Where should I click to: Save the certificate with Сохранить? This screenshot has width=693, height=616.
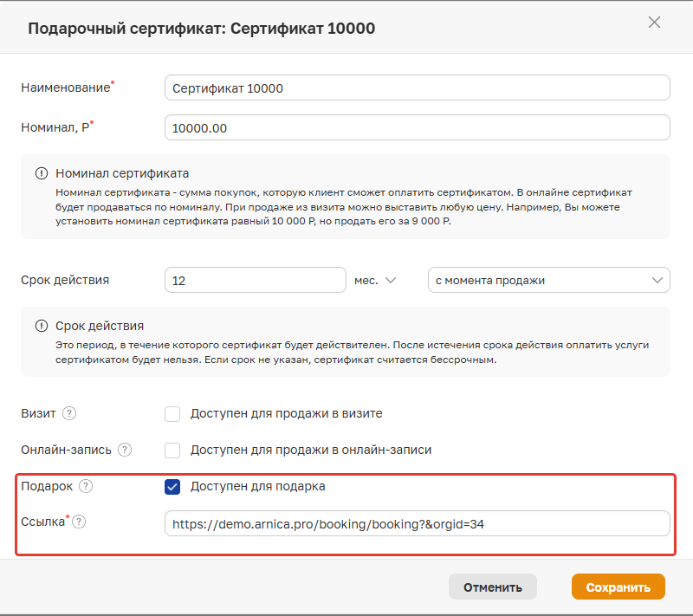click(618, 587)
